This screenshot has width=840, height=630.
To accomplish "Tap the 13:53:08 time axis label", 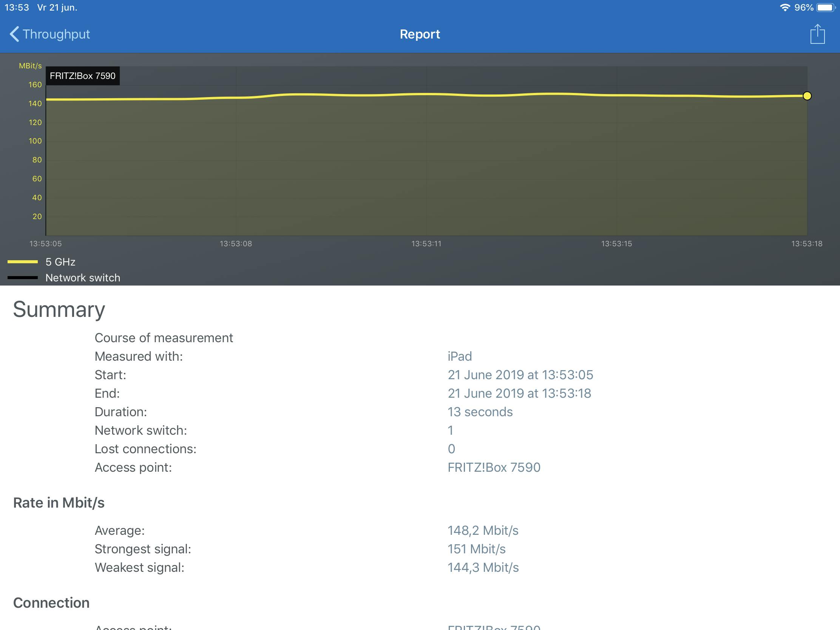I will pos(236,244).
